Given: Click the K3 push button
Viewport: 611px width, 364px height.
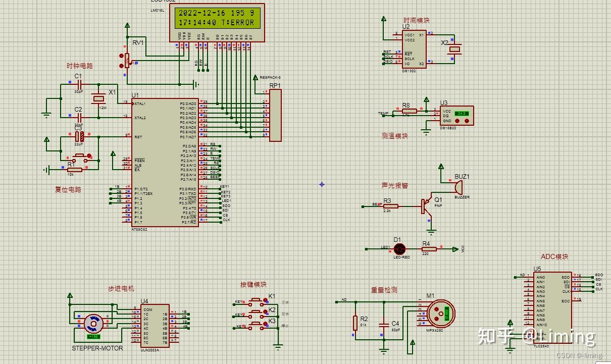Looking at the screenshot, I should tap(257, 326).
